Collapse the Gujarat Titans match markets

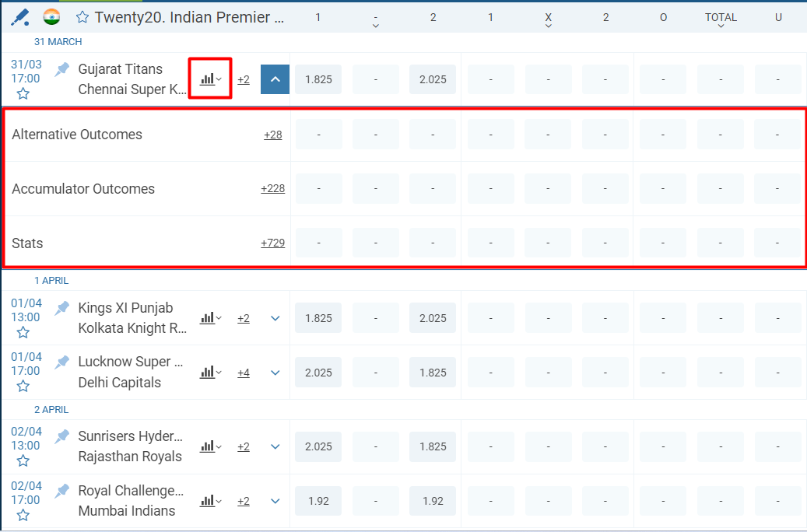(x=275, y=79)
